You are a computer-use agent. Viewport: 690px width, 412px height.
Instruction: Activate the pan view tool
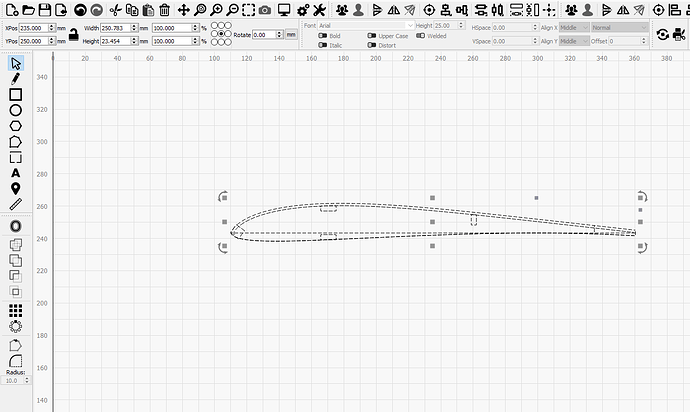point(184,10)
